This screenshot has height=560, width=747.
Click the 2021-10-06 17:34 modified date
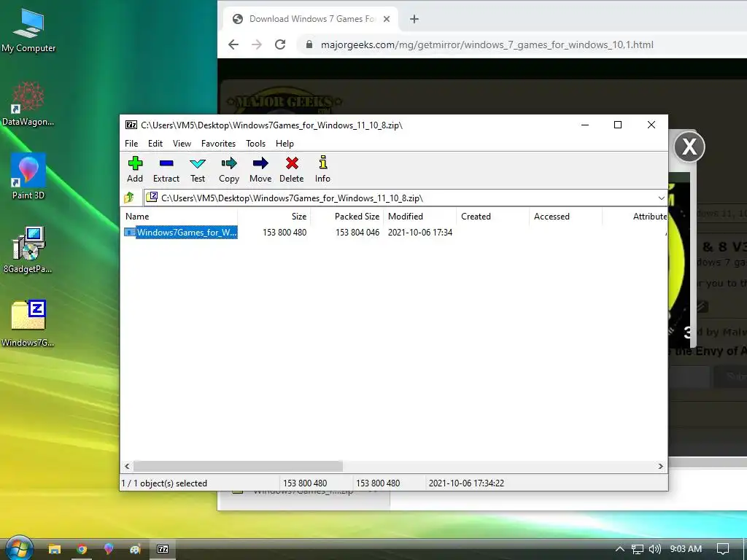click(x=419, y=233)
